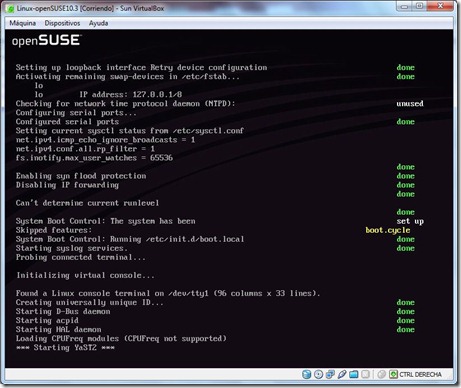Click the 'Starting YaST2' line
Viewport: 461px width, 388px height.
[65, 348]
